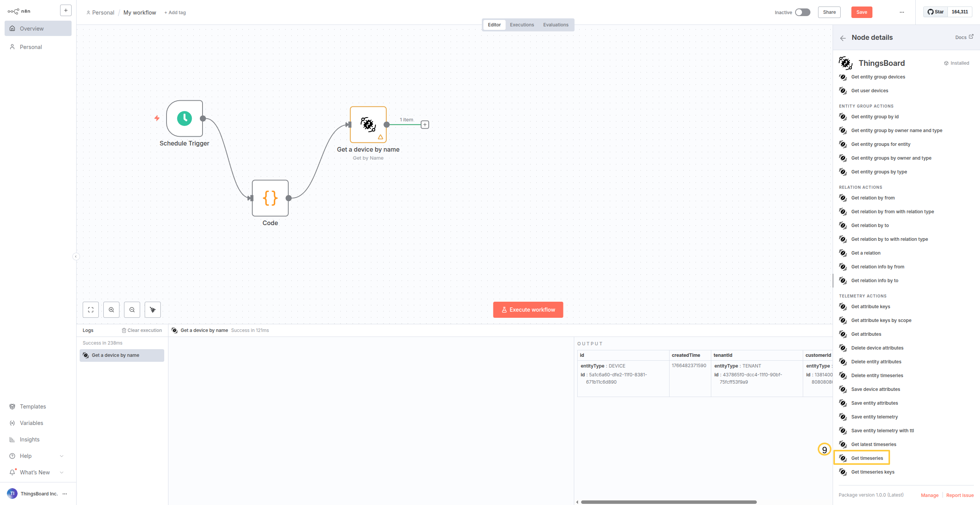Collapse the left sidebar arrow
This screenshot has height=505, width=980.
[76, 257]
